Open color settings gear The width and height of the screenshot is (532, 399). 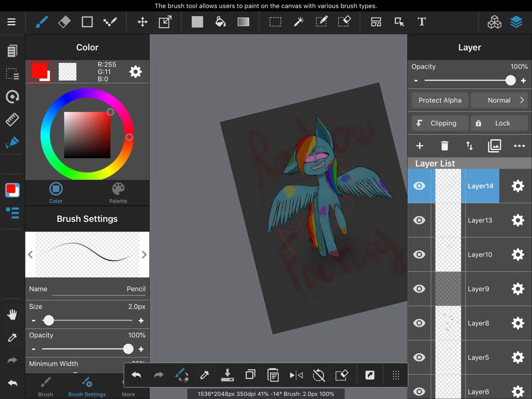coord(136,72)
